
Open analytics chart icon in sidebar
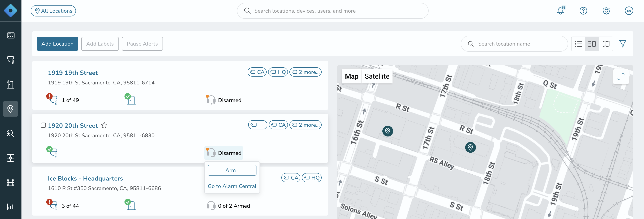(x=11, y=207)
